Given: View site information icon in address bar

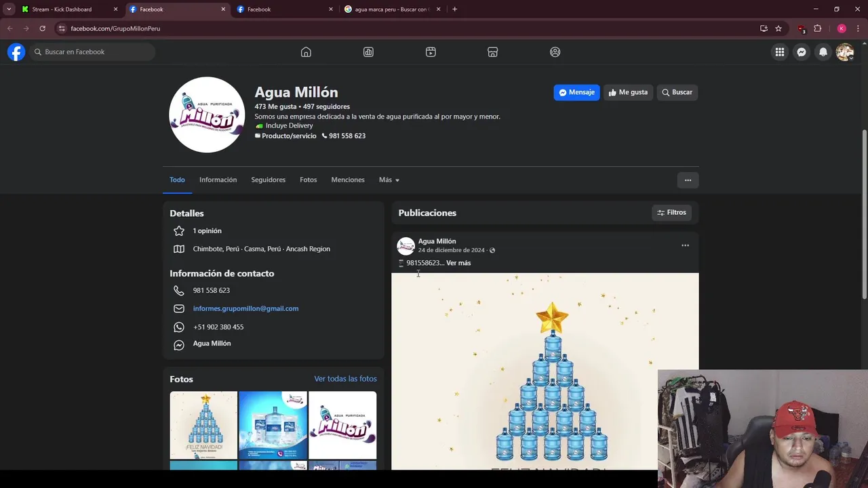Looking at the screenshot, I should 62,28.
